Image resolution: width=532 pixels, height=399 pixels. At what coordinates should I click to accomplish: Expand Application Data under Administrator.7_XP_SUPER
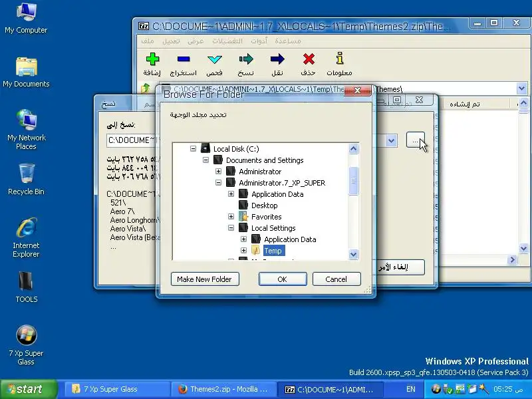pyautogui.click(x=231, y=194)
